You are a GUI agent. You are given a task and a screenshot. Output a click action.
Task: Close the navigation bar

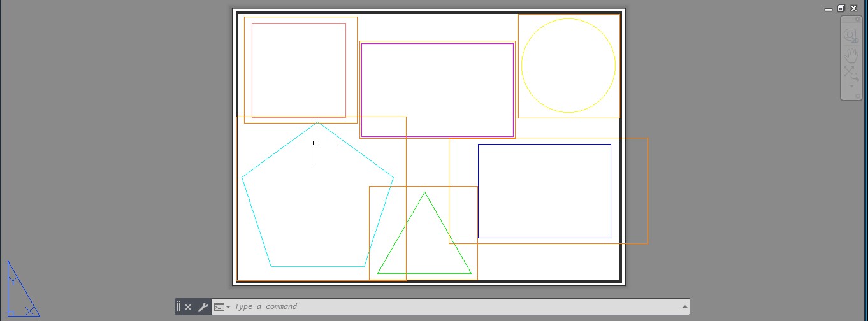pos(858,19)
